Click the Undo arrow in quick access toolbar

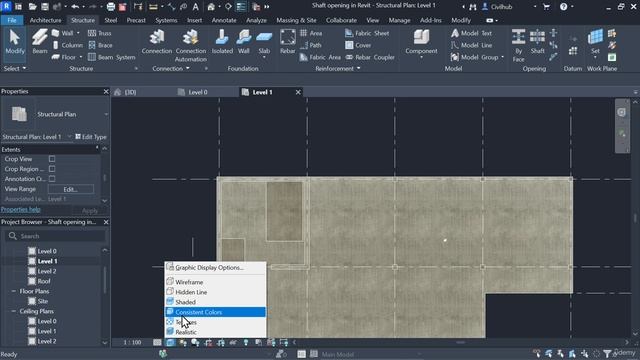click(75, 7)
